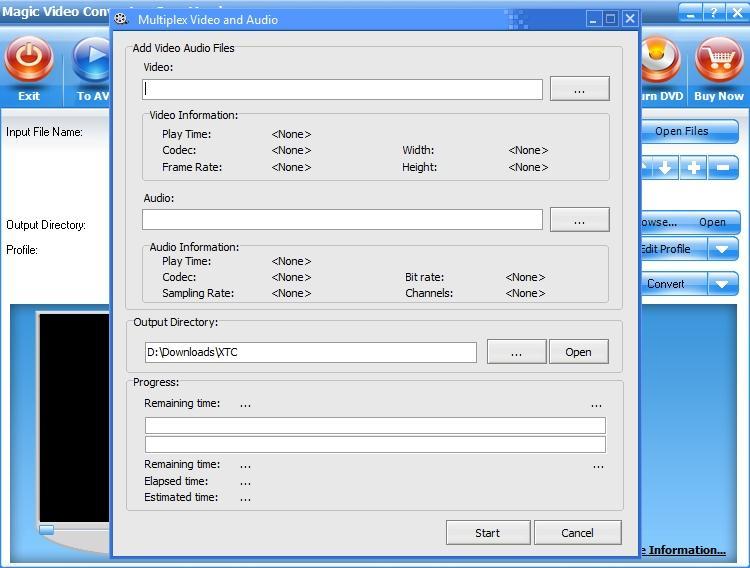750x568 pixels.
Task: Click the Channels label
Action: click(x=429, y=293)
